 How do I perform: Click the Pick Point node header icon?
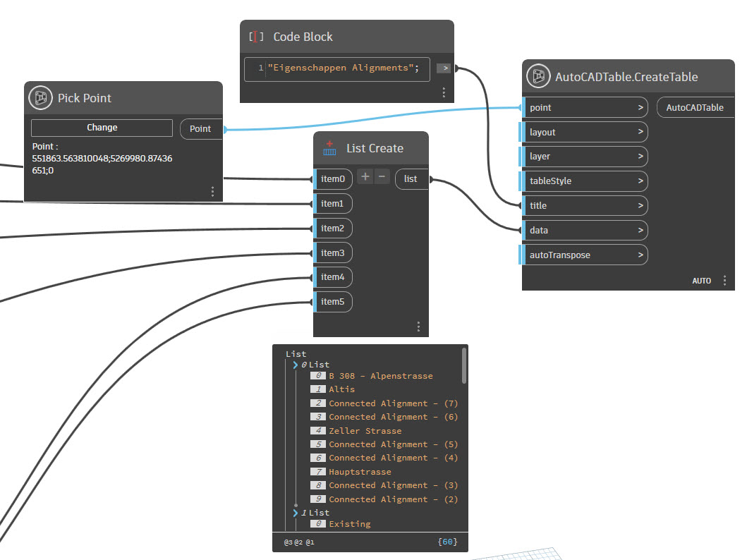(x=40, y=98)
